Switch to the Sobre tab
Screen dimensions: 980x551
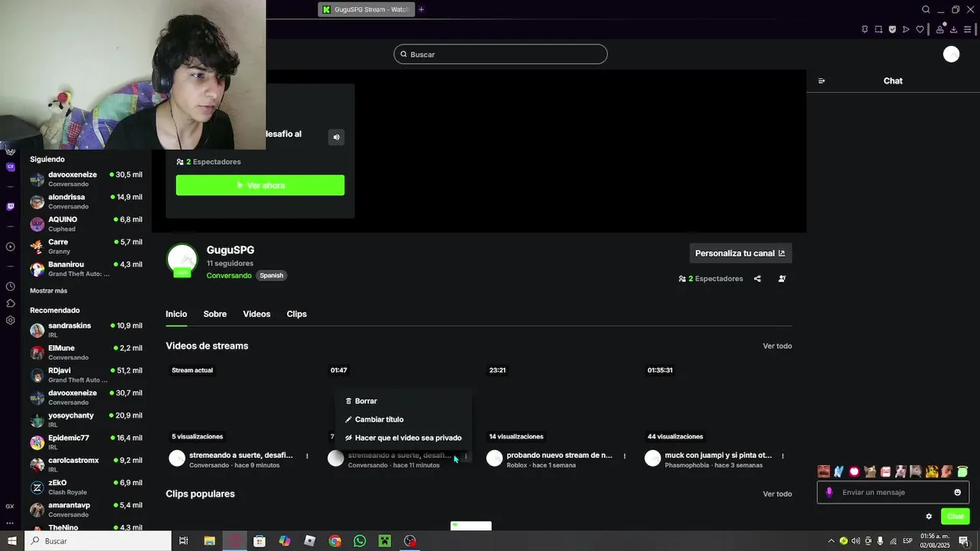(x=215, y=314)
